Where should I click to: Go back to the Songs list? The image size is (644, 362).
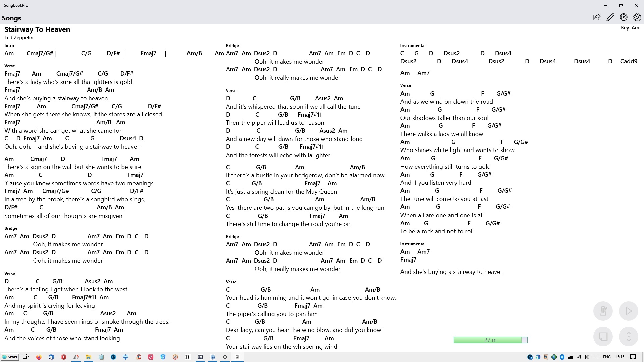pyautogui.click(x=11, y=18)
